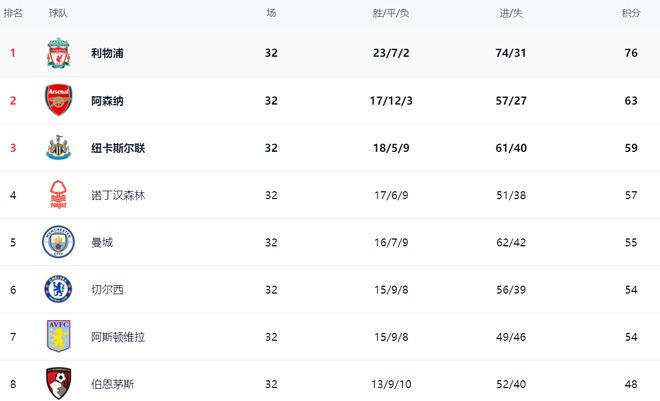Click the 积分 column header
Viewport: 660px width, 401px height.
point(631,14)
